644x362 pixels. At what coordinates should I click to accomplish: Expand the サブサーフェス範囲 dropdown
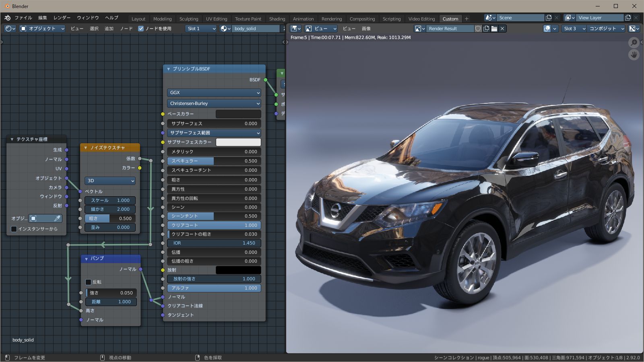pos(214,133)
